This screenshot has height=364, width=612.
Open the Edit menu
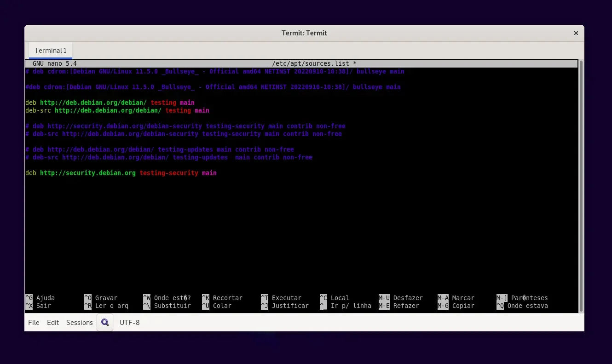(x=53, y=323)
